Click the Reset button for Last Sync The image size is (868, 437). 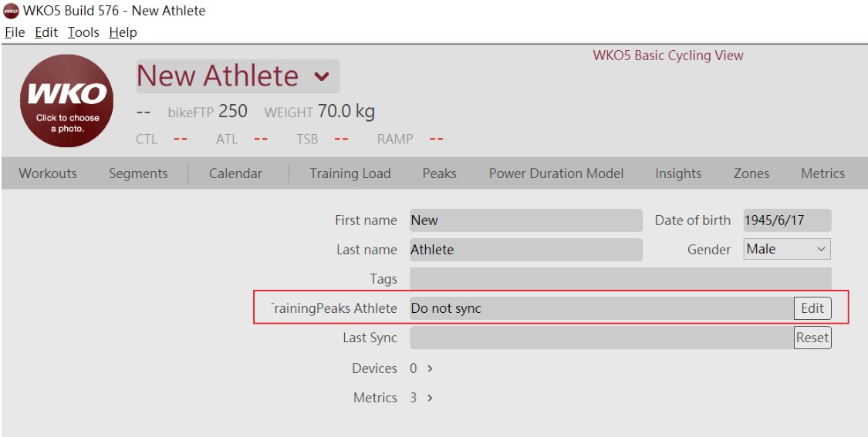812,338
